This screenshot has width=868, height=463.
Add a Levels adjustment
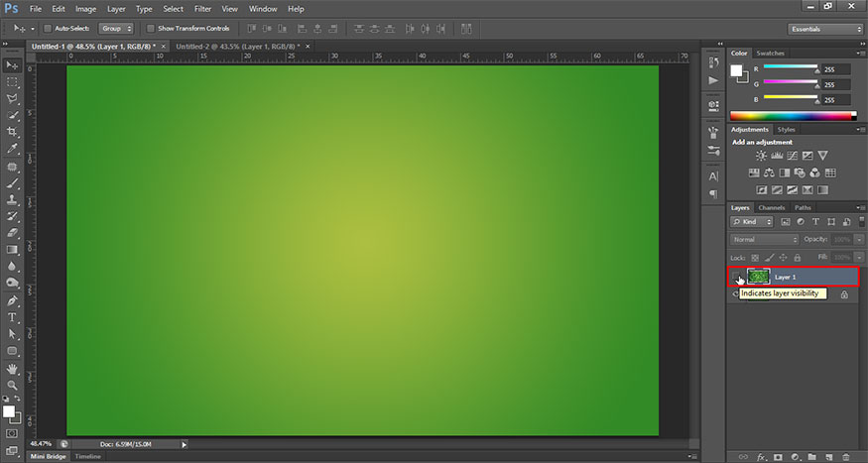click(777, 156)
